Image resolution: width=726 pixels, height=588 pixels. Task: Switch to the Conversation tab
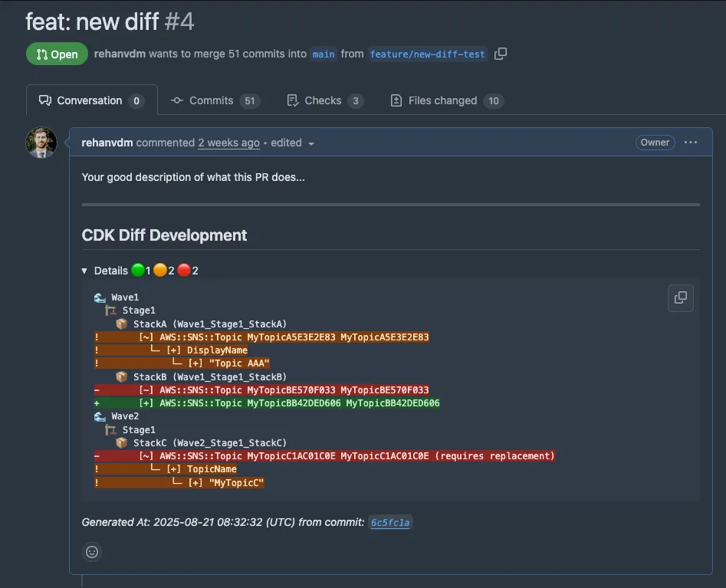coord(92,100)
